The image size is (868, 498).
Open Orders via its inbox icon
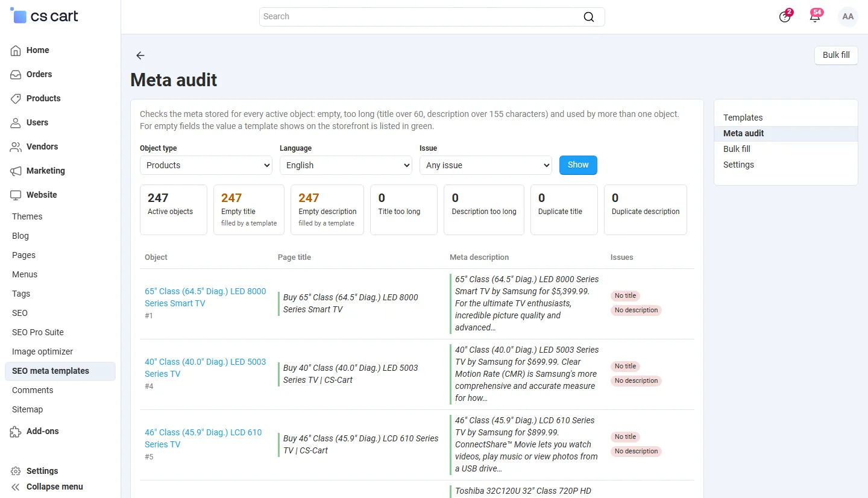(16, 74)
